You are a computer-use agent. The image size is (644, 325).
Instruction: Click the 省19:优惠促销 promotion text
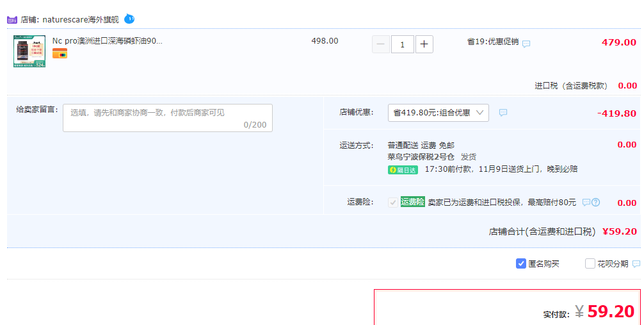coord(493,42)
